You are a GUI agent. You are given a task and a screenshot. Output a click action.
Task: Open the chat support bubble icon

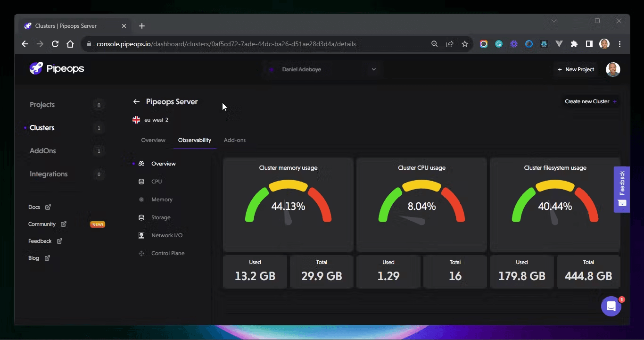[x=611, y=307]
